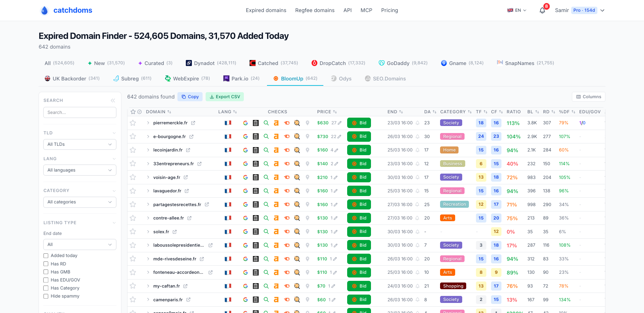644x313 pixels.
Task: Open Wayback archive check for e-bourgogne.fr
Action: click(256, 137)
